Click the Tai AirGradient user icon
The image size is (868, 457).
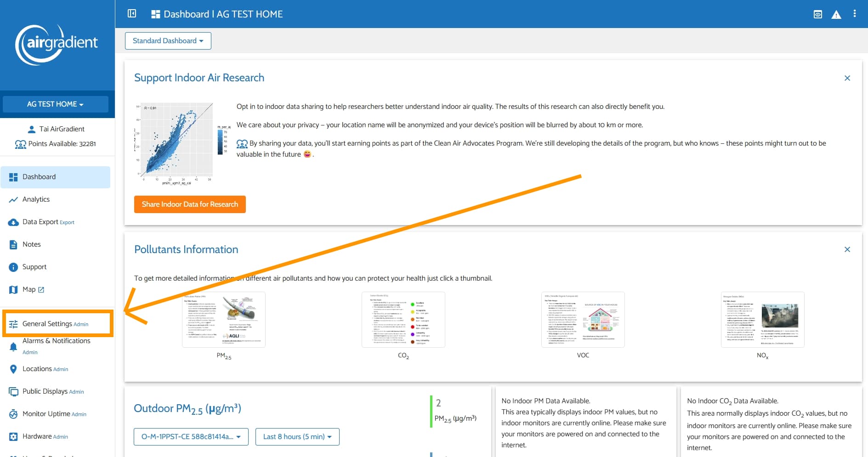[32, 129]
